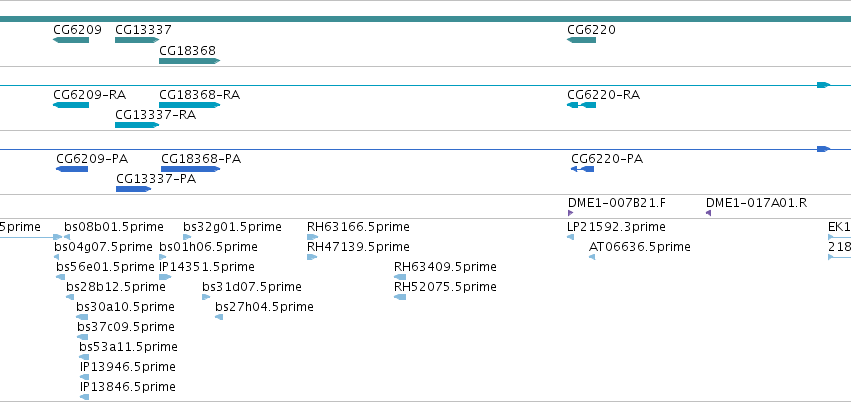The height and width of the screenshot is (402, 851).
Task: Click the CG13337-PA protein feature
Action: pos(134,189)
